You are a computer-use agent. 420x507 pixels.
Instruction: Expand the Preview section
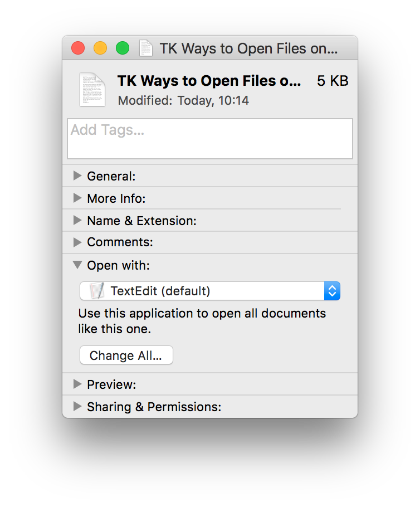[77, 384]
